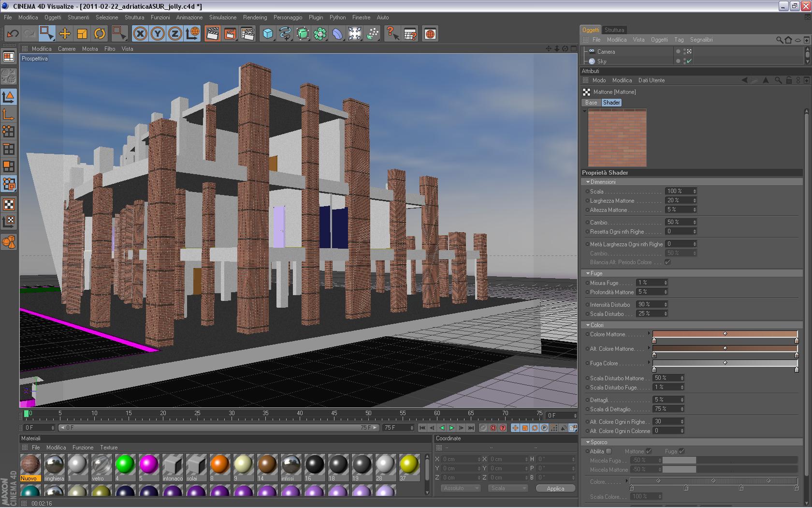Select the Move tool in the top toolbar
Image resolution: width=812 pixels, height=508 pixels.
coord(65,34)
